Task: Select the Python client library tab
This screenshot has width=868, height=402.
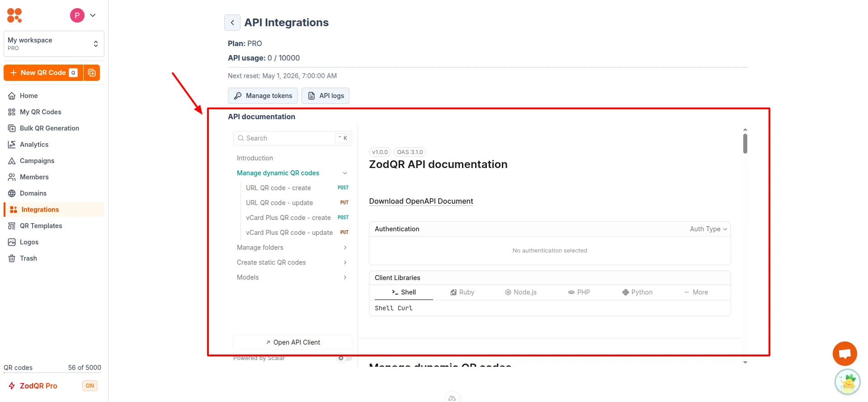Action: (x=637, y=292)
